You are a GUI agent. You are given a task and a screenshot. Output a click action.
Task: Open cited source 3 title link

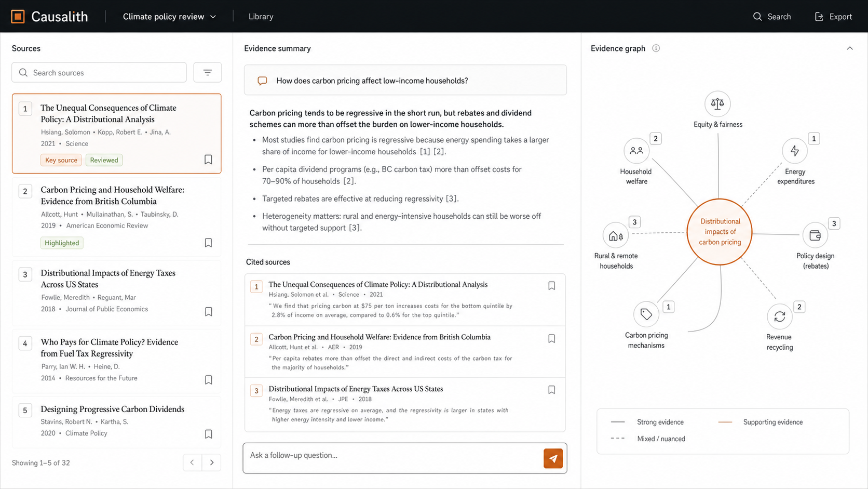point(356,389)
